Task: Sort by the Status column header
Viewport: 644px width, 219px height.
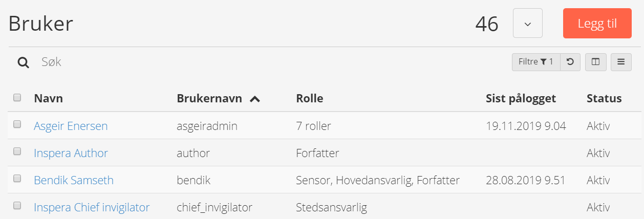Action: coord(604,98)
